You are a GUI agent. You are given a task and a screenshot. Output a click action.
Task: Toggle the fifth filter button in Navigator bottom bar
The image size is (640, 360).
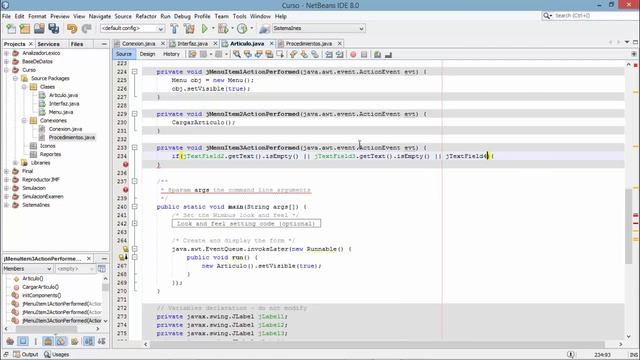[61, 341]
